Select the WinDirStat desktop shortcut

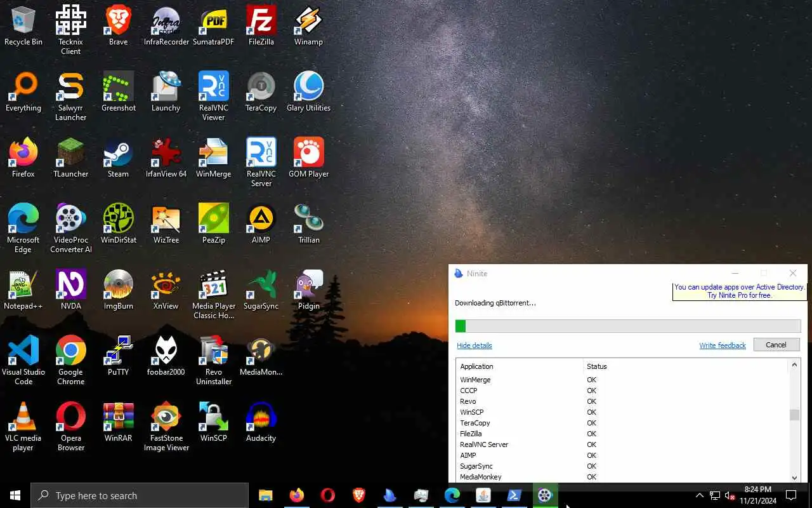pos(118,225)
